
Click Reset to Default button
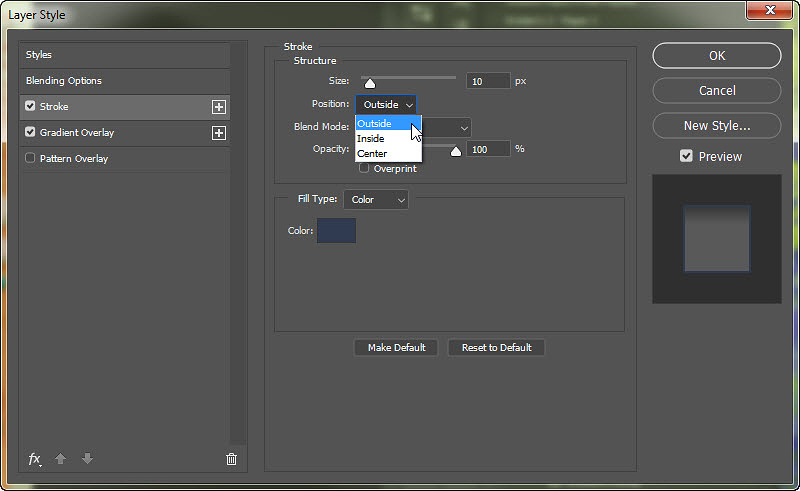tap(496, 348)
